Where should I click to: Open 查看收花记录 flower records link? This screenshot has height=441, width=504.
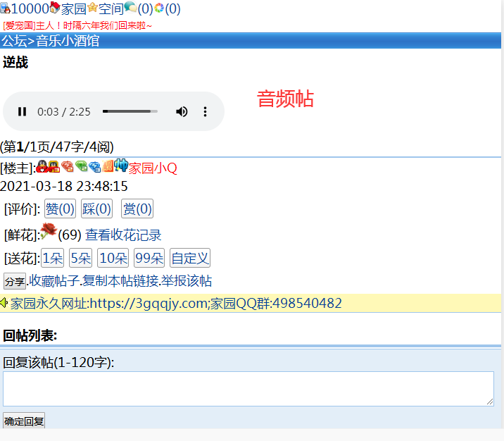point(123,235)
